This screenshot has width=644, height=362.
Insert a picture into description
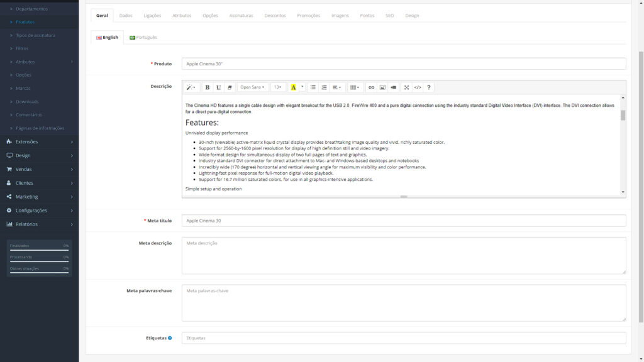pos(382,87)
